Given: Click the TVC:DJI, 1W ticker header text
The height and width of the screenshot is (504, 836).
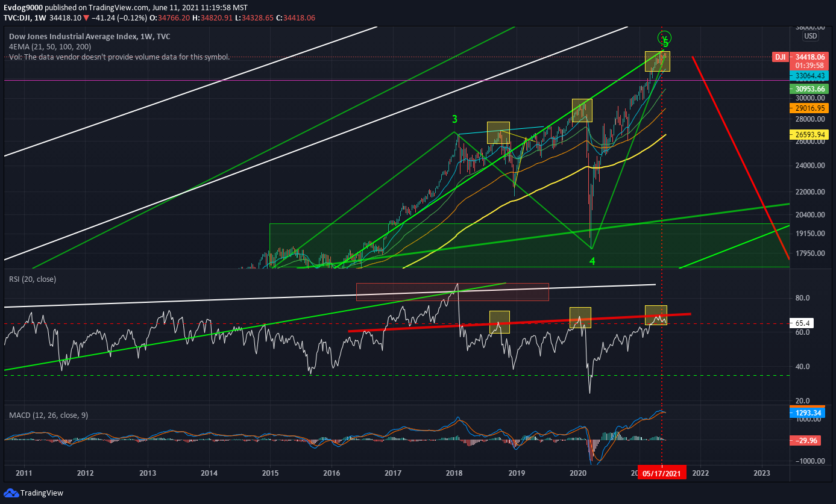Looking at the screenshot, I should click(27, 18).
